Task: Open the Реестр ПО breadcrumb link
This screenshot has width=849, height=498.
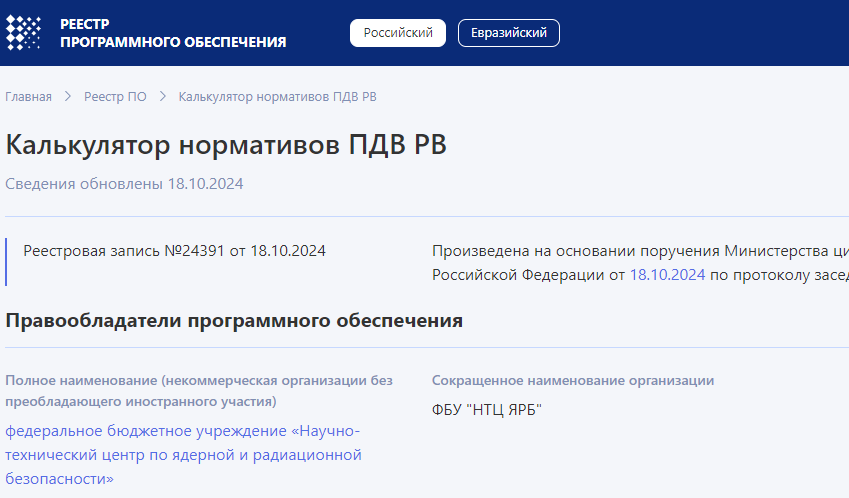Action: [x=115, y=97]
